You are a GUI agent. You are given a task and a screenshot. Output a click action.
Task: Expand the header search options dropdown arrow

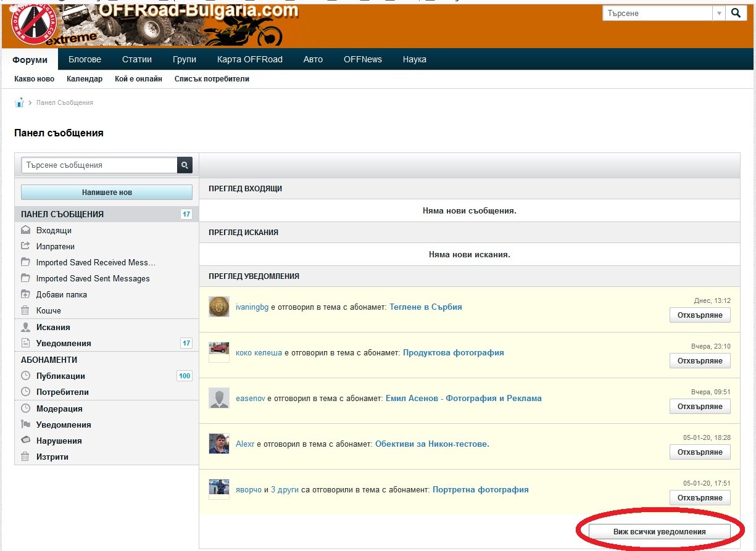pyautogui.click(x=718, y=13)
